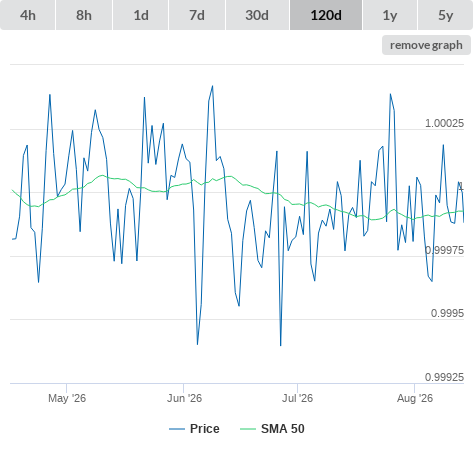
Task: Switch to the 5y range tab
Action: (x=446, y=15)
